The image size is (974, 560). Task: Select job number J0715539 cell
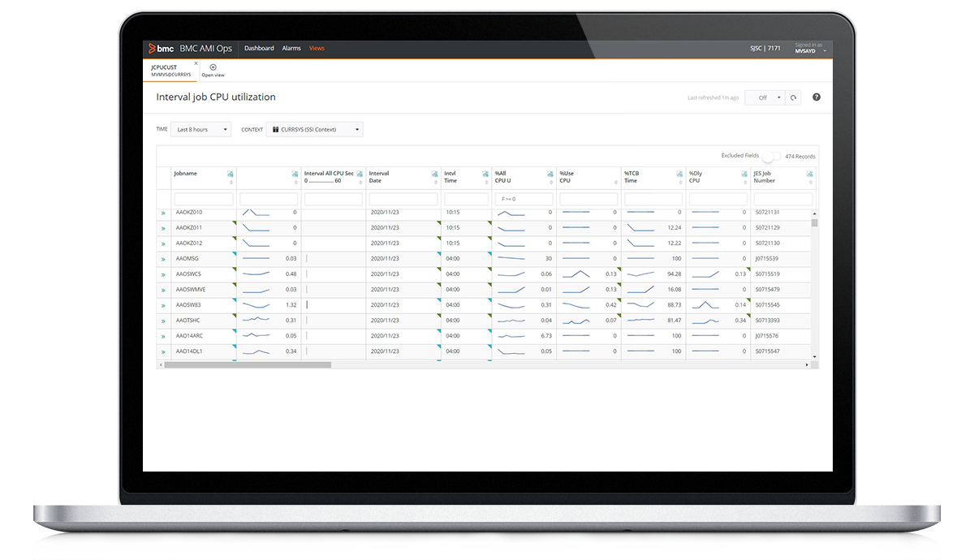pos(768,259)
